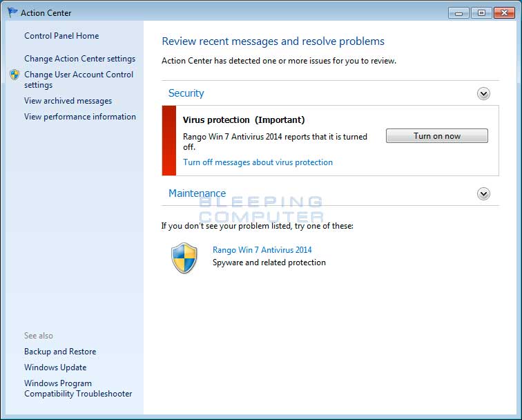Collapse the Security section chevron
The width and height of the screenshot is (522, 420).
pyautogui.click(x=483, y=93)
